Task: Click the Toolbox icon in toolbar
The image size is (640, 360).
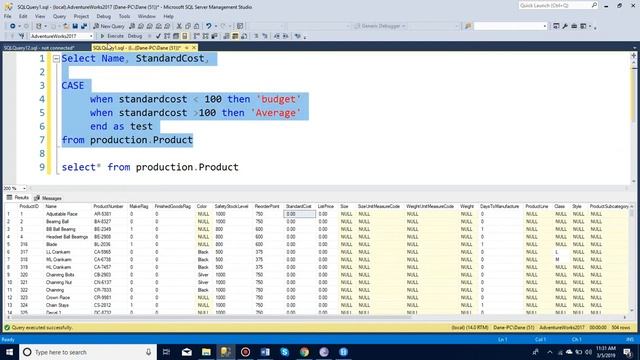Action: [574, 26]
